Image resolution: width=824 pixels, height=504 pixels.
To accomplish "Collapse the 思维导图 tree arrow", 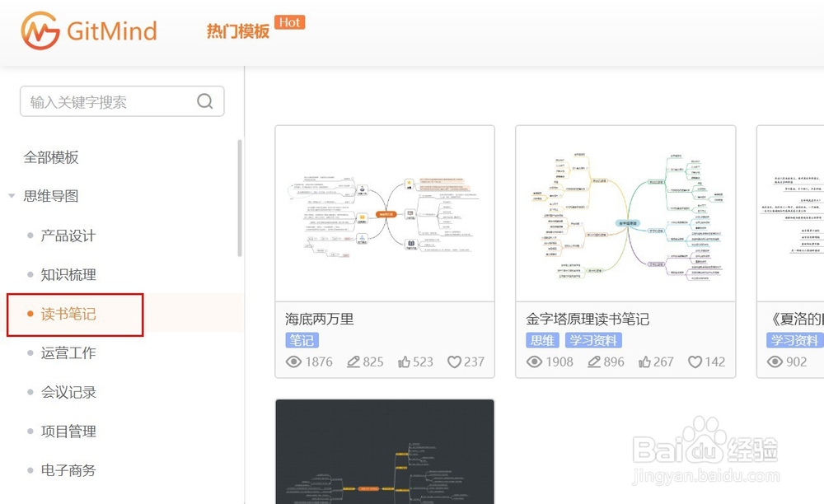I will pos(12,196).
